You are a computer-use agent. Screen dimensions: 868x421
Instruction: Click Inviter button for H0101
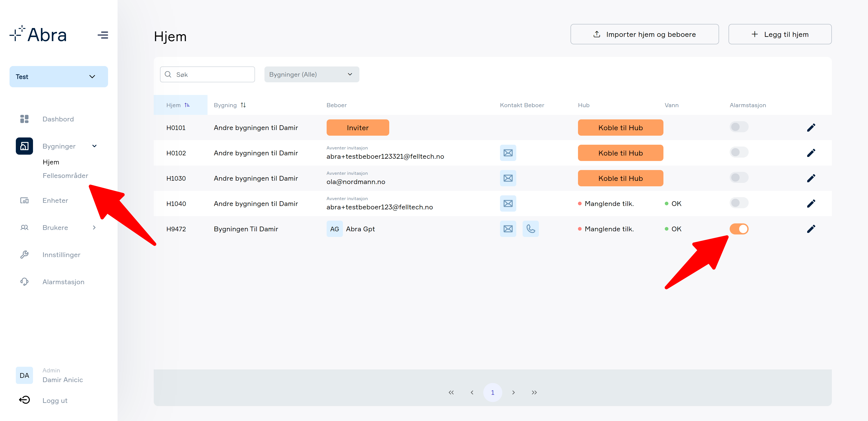[x=358, y=128]
